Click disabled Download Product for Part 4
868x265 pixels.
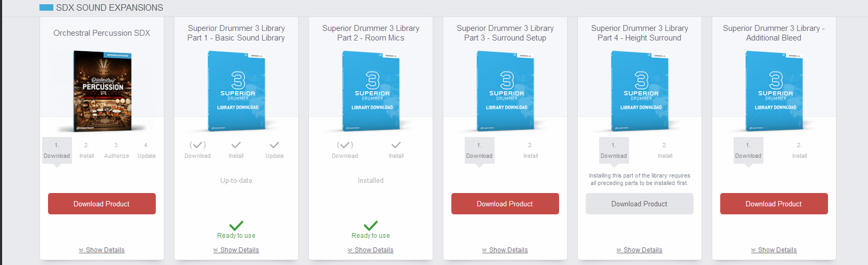point(640,204)
